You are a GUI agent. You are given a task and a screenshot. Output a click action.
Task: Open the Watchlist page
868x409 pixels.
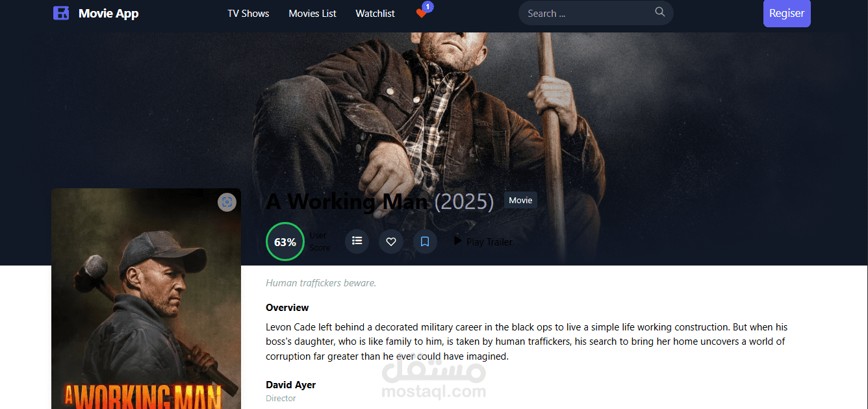[375, 14]
